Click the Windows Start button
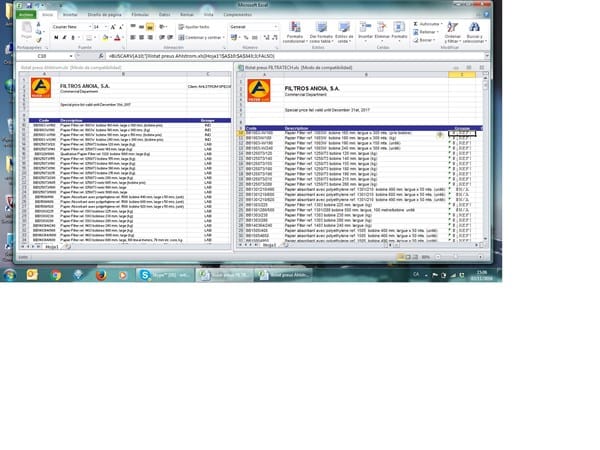600x450 pixels. tap(10, 275)
